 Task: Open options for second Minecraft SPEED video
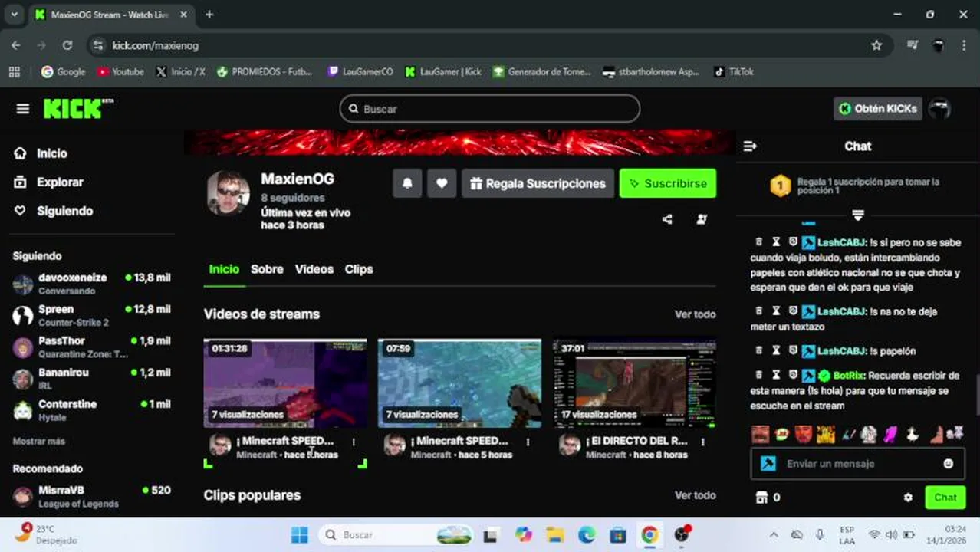[x=528, y=442]
